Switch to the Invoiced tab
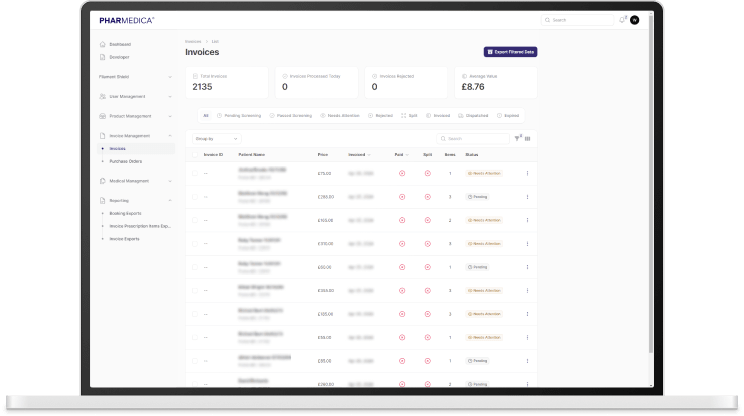 click(438, 116)
